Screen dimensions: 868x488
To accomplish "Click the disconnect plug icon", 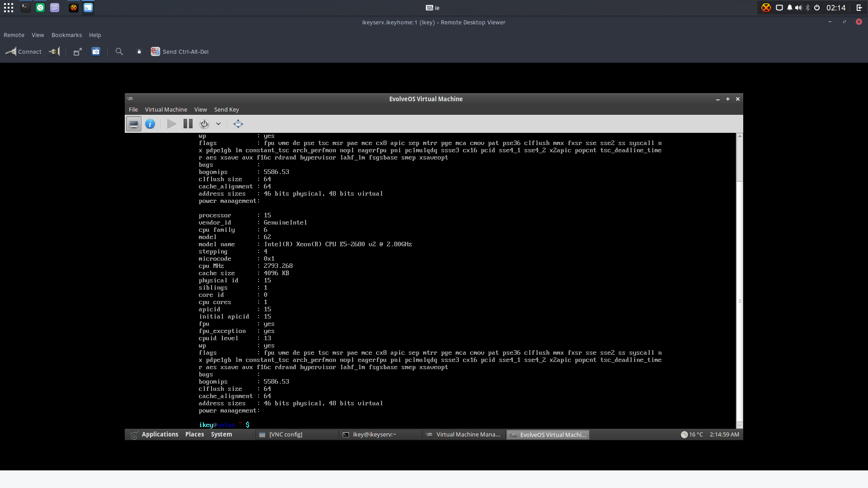I will coord(54,52).
